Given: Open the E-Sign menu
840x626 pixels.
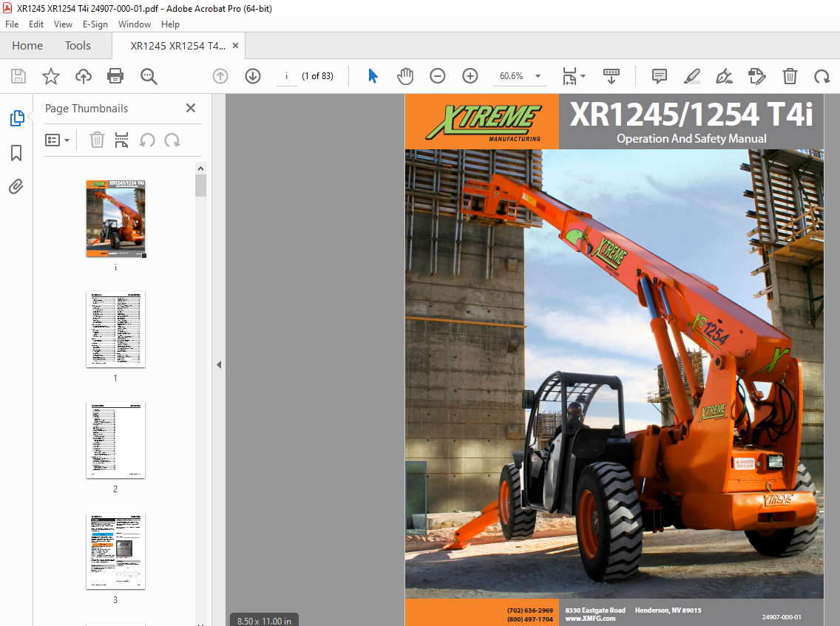Looking at the screenshot, I should [x=95, y=24].
